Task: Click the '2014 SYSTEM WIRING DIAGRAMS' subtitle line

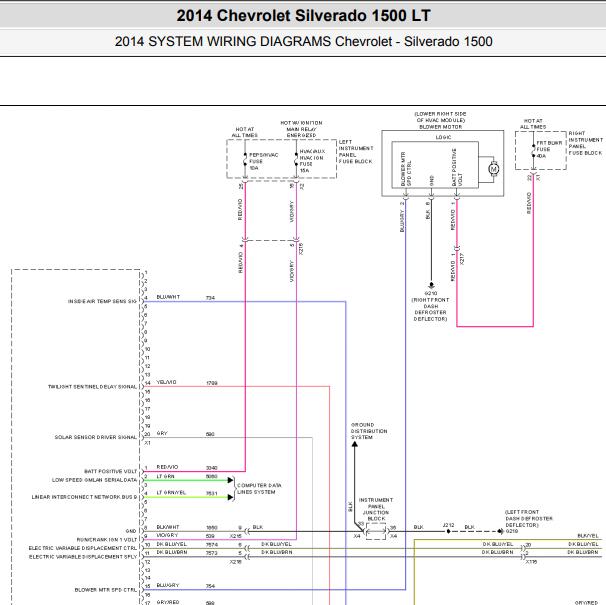Action: 303,41
